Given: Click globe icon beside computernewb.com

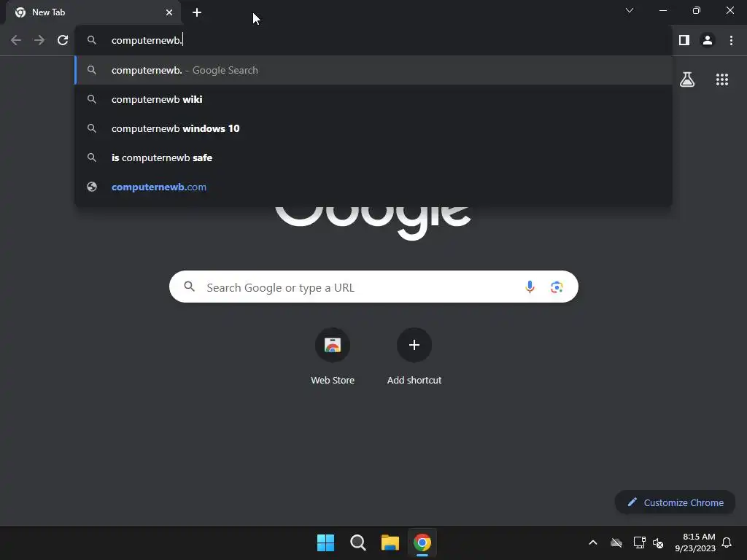Looking at the screenshot, I should click(x=92, y=187).
